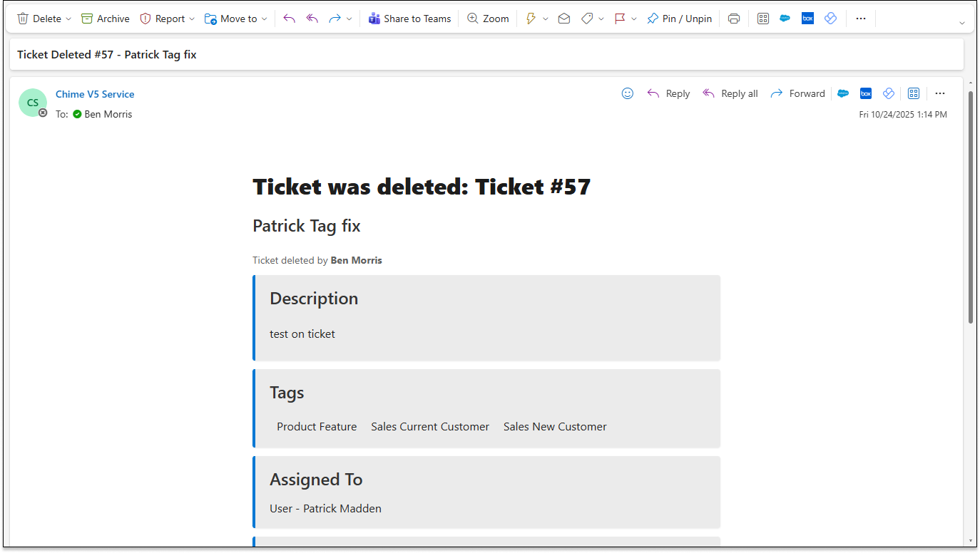Image resolution: width=980 pixels, height=553 pixels.
Task: Toggle Pin / Unpin for this message
Action: 679,19
